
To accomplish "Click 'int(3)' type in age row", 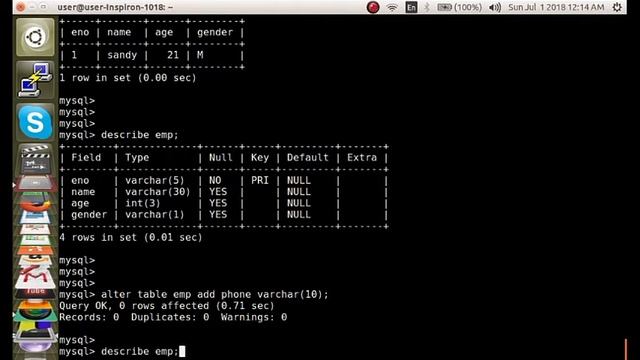I will pos(143,203).
